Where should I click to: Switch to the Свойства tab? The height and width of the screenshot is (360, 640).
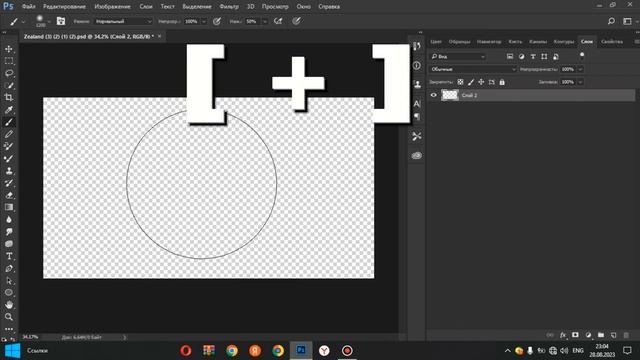[611, 42]
